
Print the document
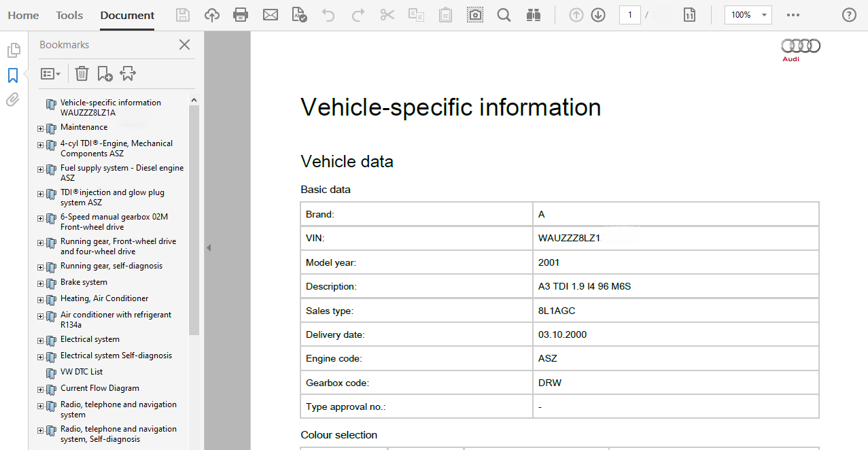click(x=241, y=14)
